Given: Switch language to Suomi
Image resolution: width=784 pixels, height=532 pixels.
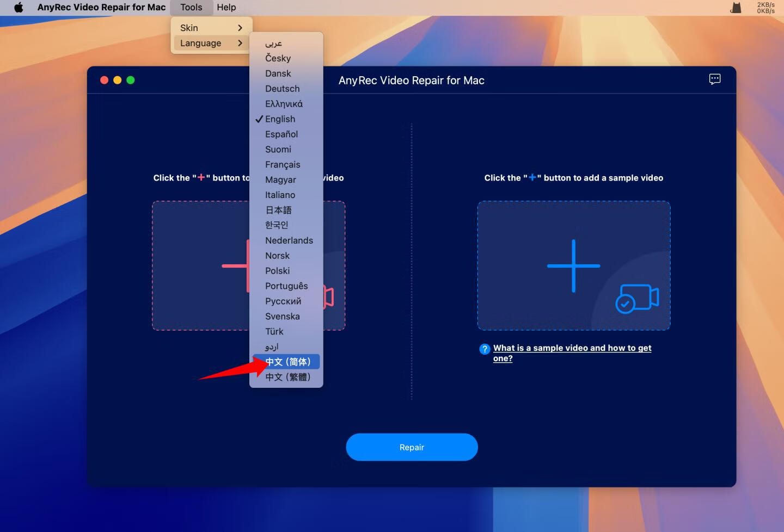Looking at the screenshot, I should [x=286, y=150].
